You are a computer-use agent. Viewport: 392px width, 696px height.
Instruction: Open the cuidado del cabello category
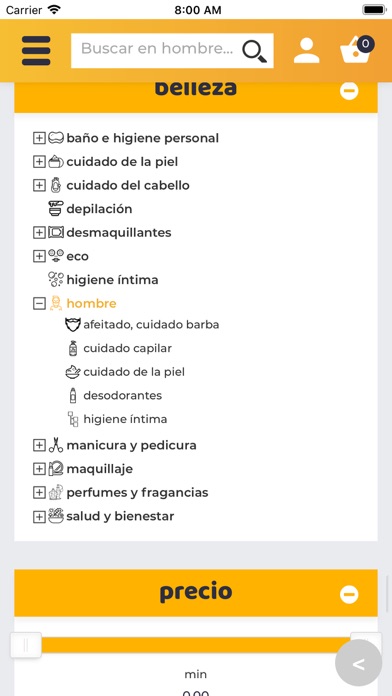[128, 186]
